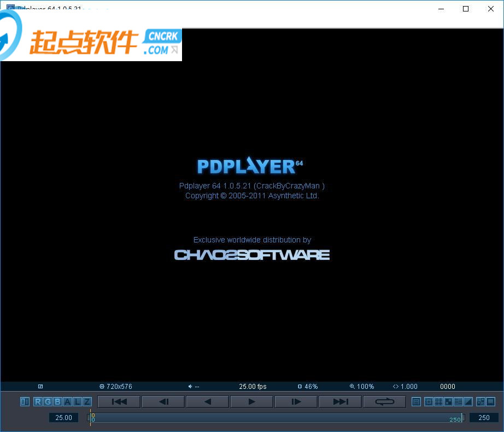This screenshot has height=432, width=504.
Task: Toggle the A alpha channel button
Action: click(x=67, y=402)
